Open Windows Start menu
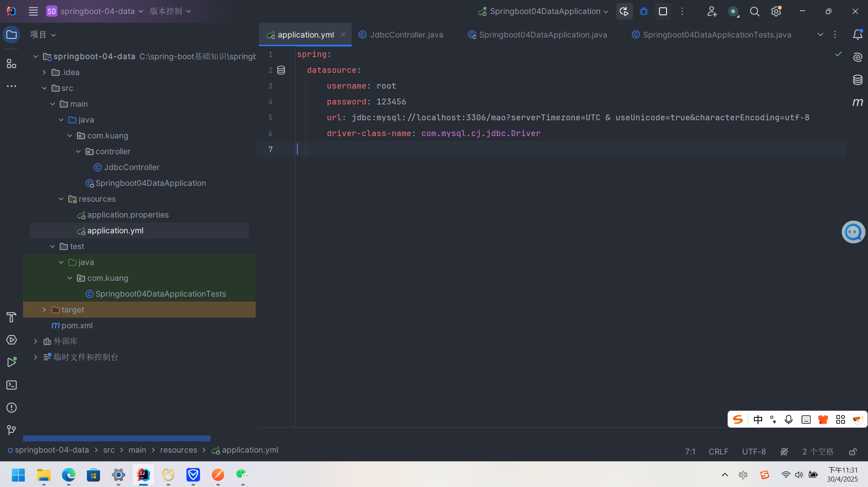The width and height of the screenshot is (868, 487). coord(19,475)
